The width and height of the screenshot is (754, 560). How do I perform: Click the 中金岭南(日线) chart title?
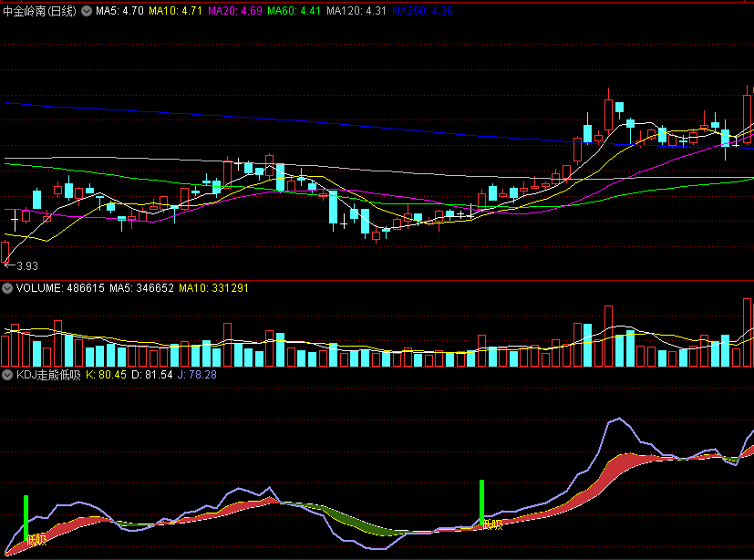coord(39,11)
